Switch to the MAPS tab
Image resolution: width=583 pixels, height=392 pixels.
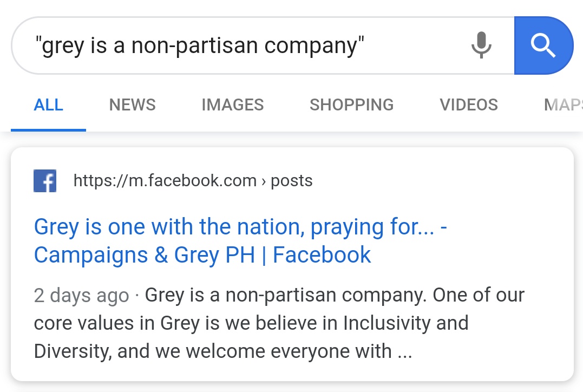563,104
